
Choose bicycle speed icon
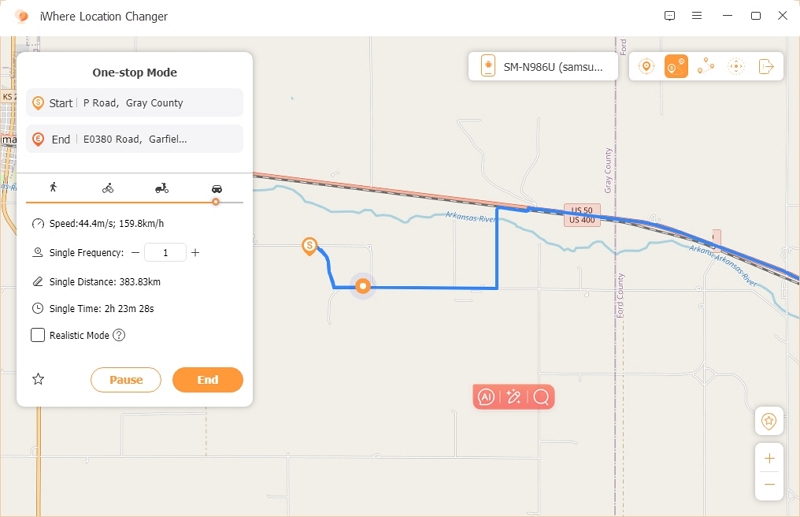click(x=108, y=188)
